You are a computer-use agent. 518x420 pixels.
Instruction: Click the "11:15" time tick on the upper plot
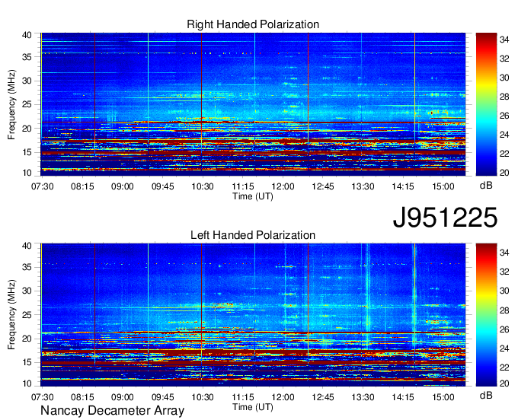click(243, 186)
